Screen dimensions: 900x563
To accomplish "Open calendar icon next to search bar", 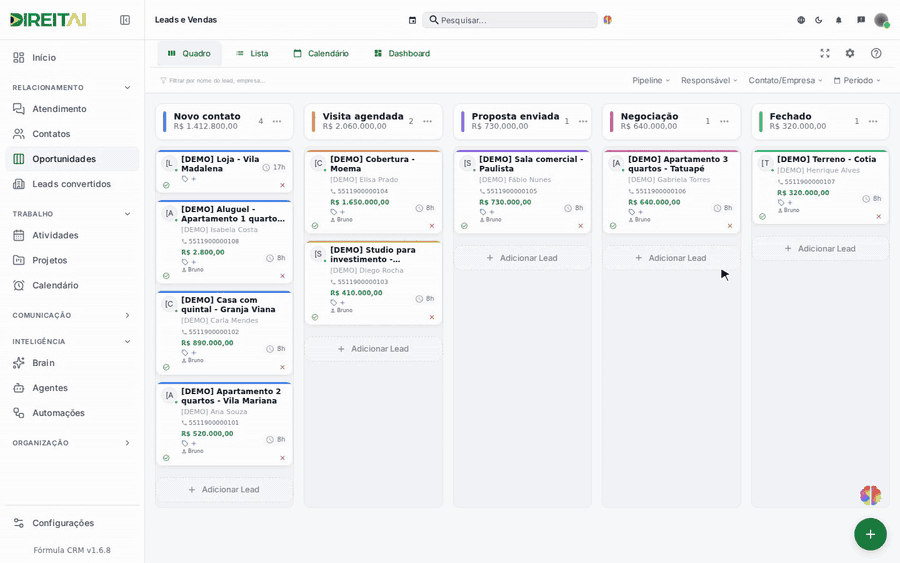I will tap(412, 20).
